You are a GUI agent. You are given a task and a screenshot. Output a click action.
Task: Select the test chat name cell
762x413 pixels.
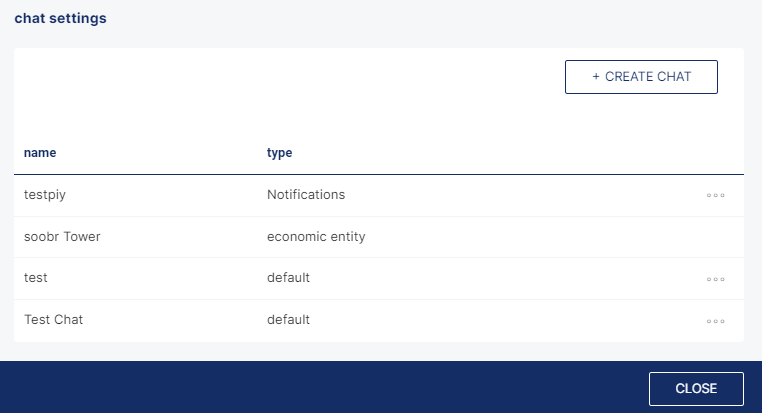click(x=36, y=278)
